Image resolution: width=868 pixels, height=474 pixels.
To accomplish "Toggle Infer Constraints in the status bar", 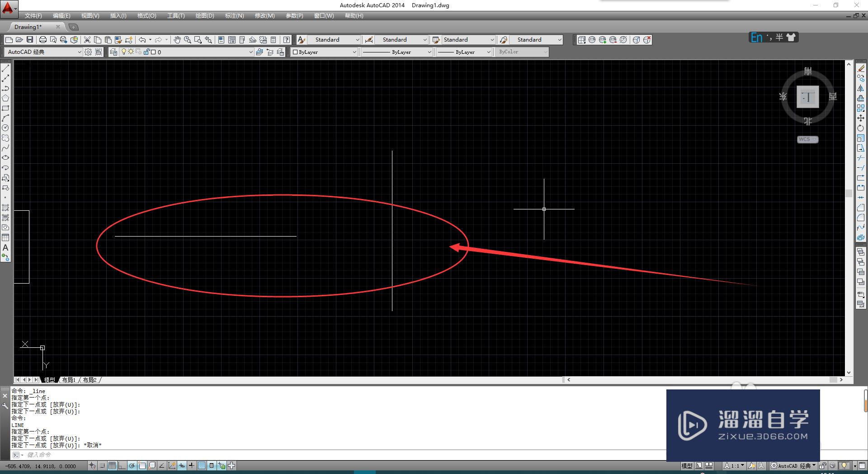I will pos(92,465).
